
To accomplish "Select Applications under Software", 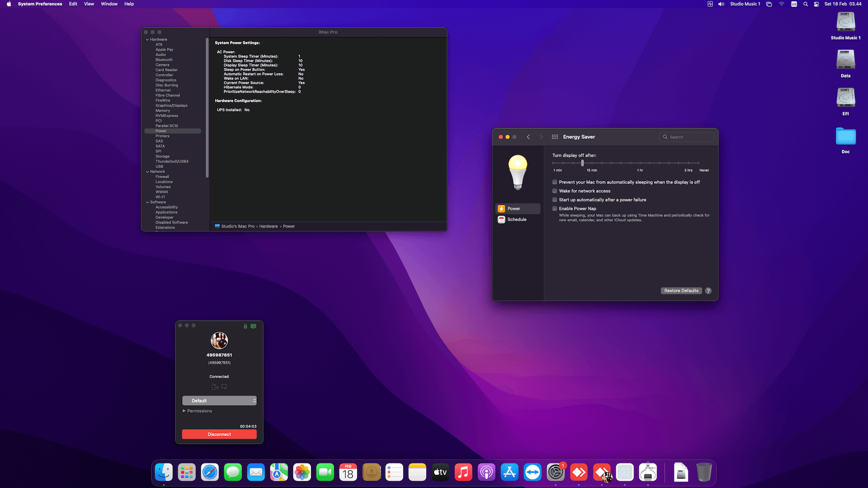I will coord(166,212).
